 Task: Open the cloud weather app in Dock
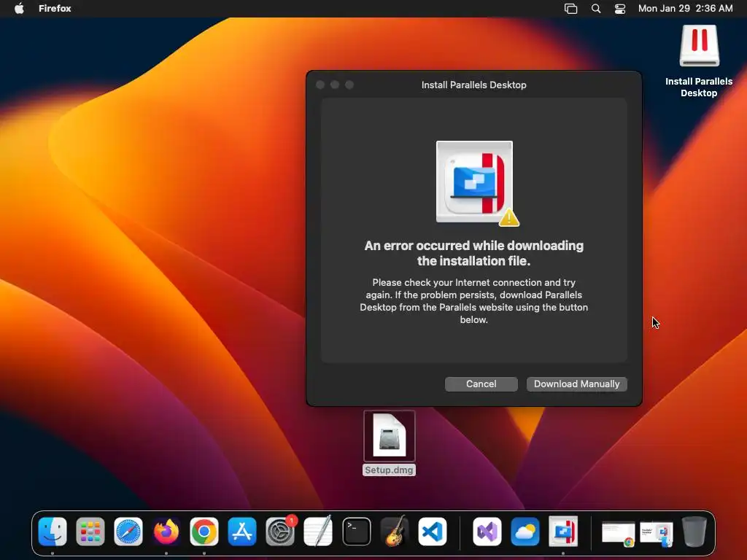[525, 532]
